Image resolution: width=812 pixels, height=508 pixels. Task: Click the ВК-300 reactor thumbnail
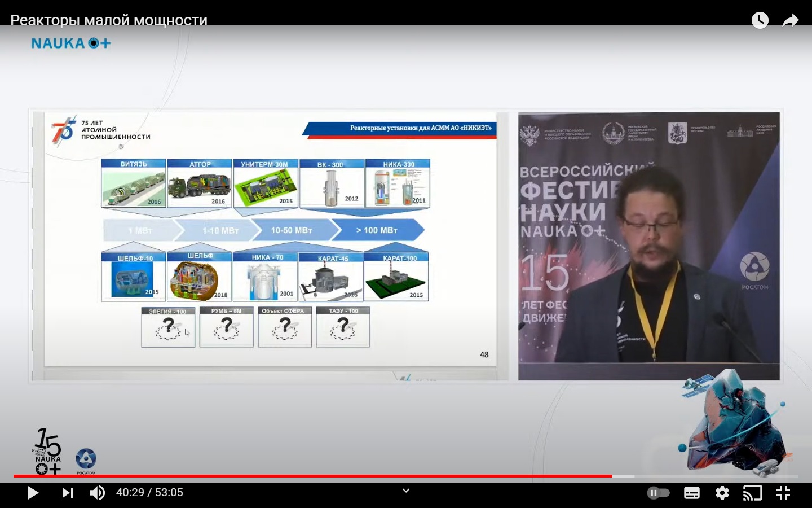coord(332,183)
